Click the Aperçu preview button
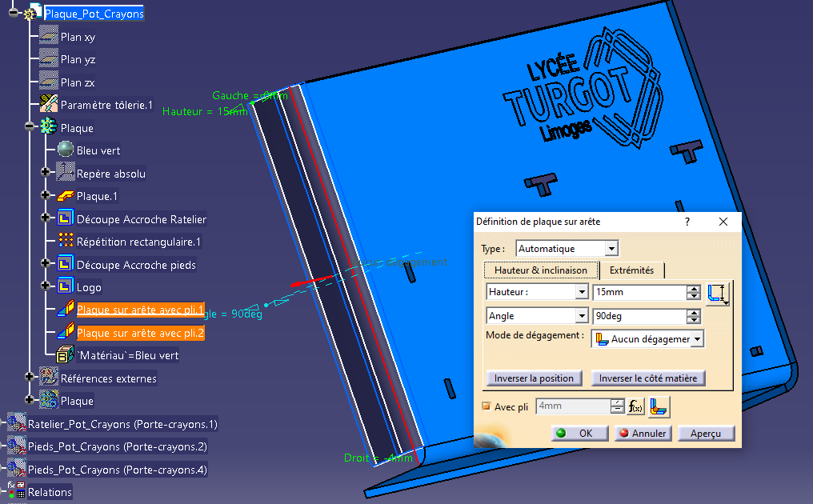Screen dimensions: 813x504 pyautogui.click(x=706, y=434)
